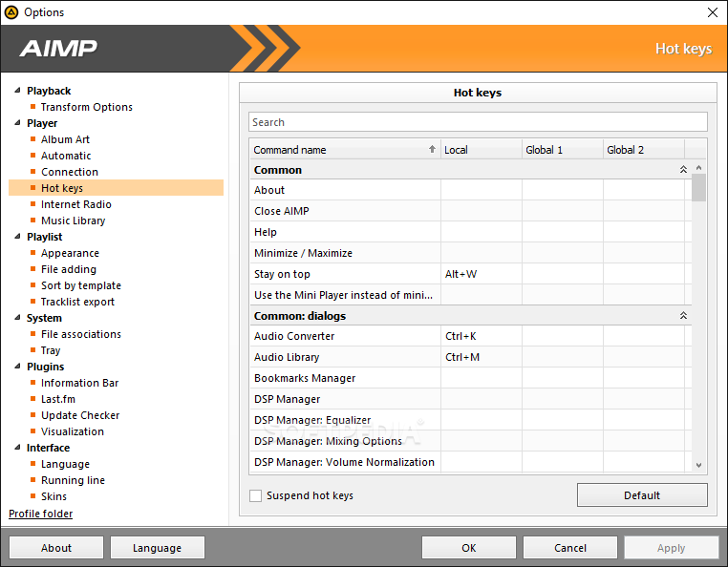Enable the Suspend hot keys checkbox
Viewport: 728px width, 567px height.
(x=255, y=495)
